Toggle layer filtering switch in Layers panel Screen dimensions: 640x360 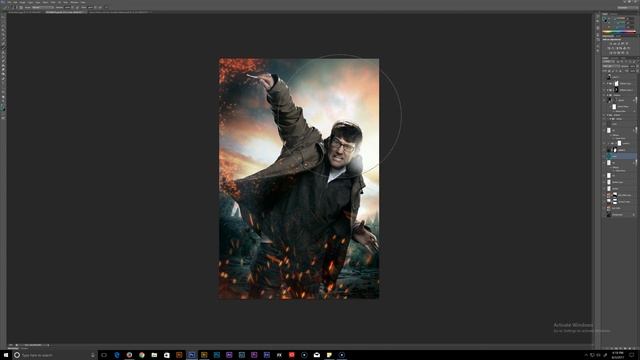click(638, 62)
